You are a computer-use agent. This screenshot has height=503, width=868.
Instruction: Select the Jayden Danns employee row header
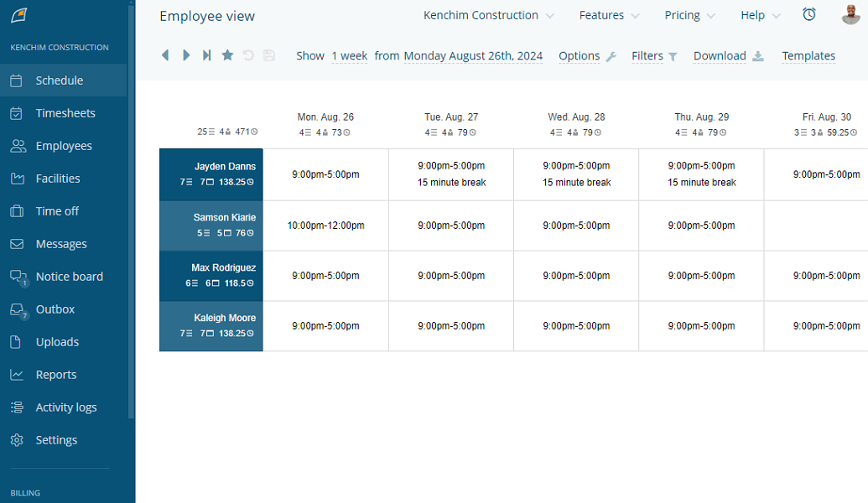pos(211,174)
